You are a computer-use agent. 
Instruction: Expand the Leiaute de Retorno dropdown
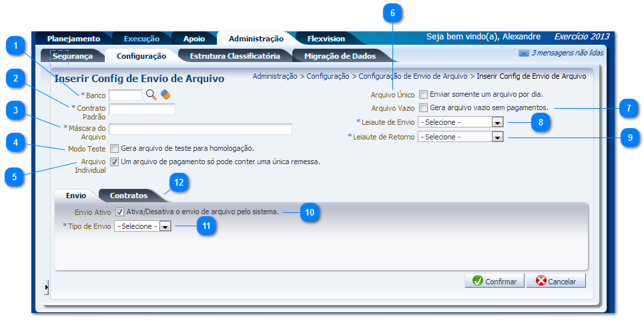point(497,137)
